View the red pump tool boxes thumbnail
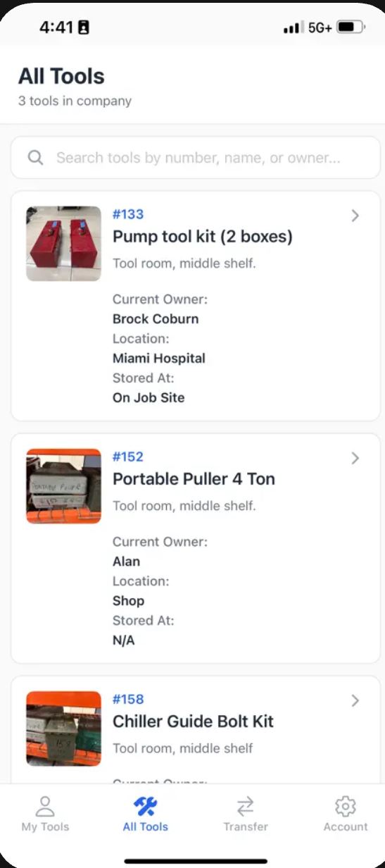 tap(64, 244)
